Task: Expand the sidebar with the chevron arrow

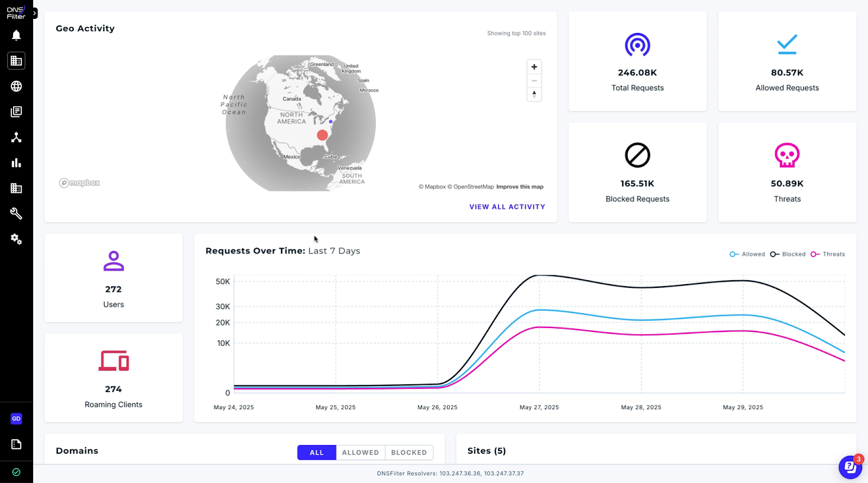Action: [x=35, y=13]
